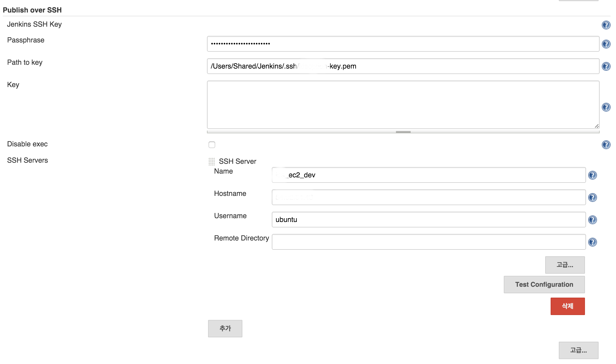
Task: Open help icon for Hostname field
Action: pyautogui.click(x=593, y=198)
